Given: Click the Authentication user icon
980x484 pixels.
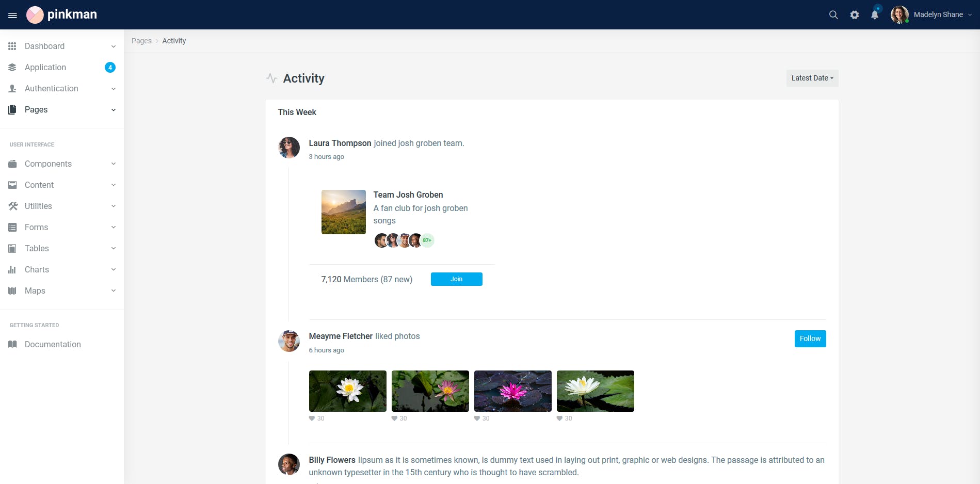Looking at the screenshot, I should pyautogui.click(x=12, y=88).
